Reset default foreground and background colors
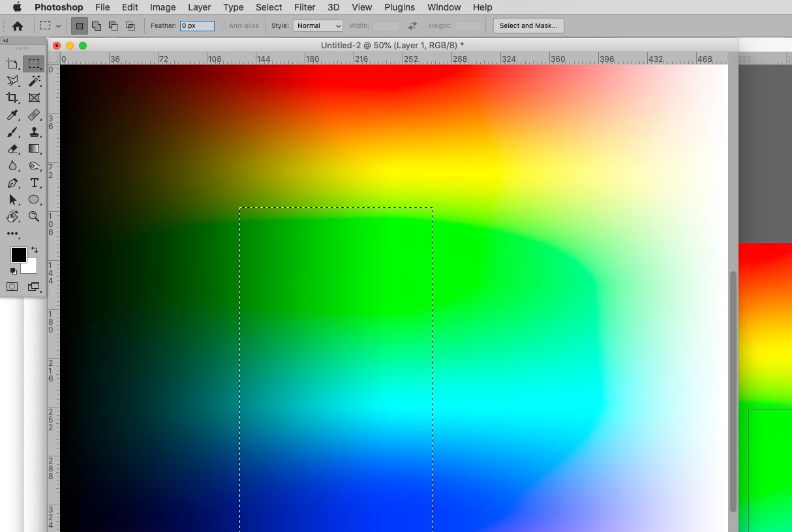The width and height of the screenshot is (792, 532). click(13, 271)
